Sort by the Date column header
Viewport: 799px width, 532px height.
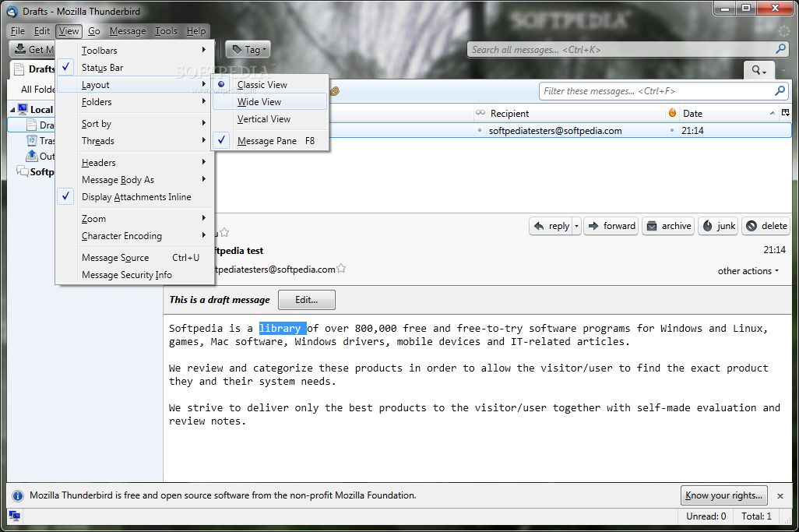point(729,113)
